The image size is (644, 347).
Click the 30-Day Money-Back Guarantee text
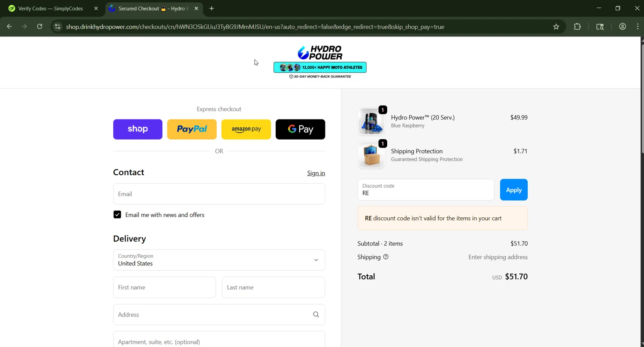320,76
